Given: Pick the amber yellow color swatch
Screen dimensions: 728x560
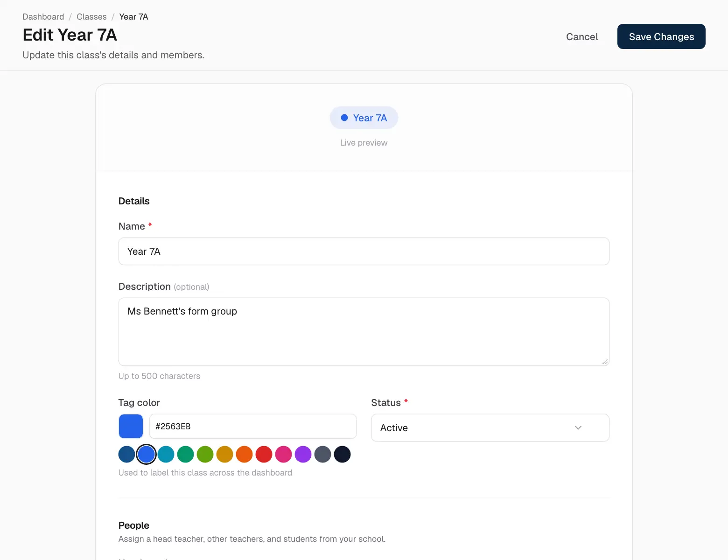Looking at the screenshot, I should [224, 454].
